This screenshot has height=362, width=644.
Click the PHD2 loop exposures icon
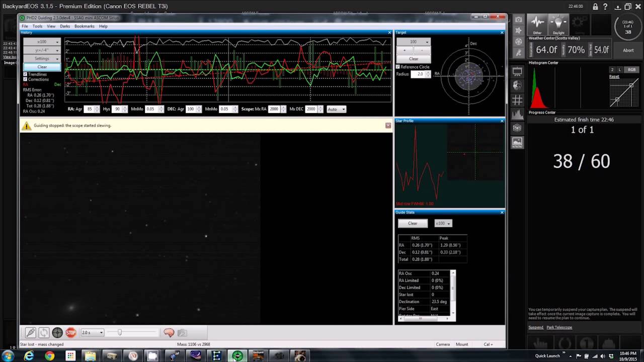44,333
